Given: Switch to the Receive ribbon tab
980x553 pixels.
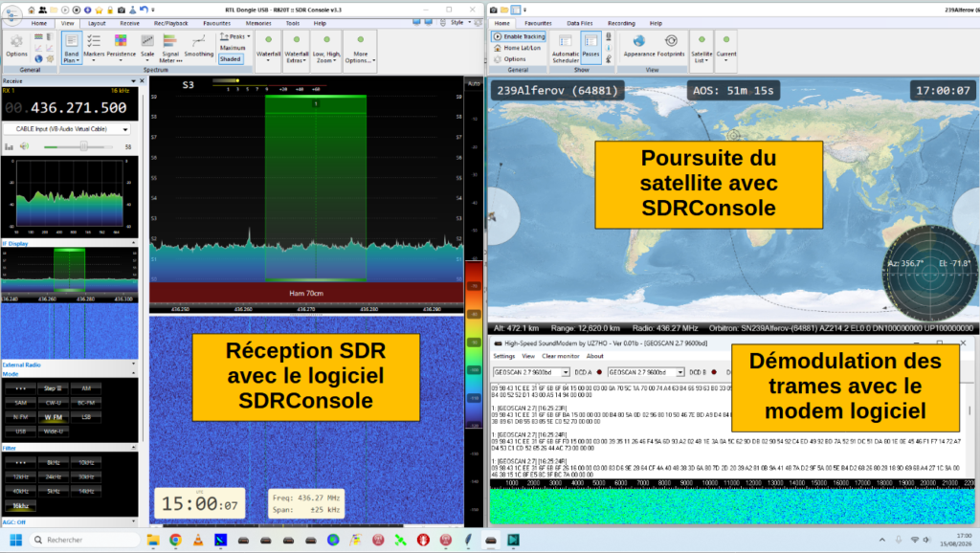Looking at the screenshot, I should [129, 23].
